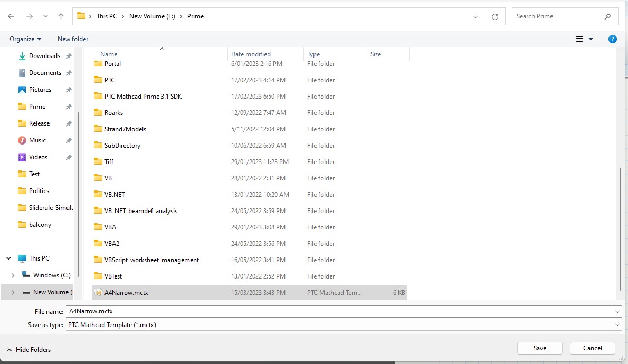628x364 pixels.
Task: Click the search magnifier in Search Prime
Action: [x=608, y=16]
